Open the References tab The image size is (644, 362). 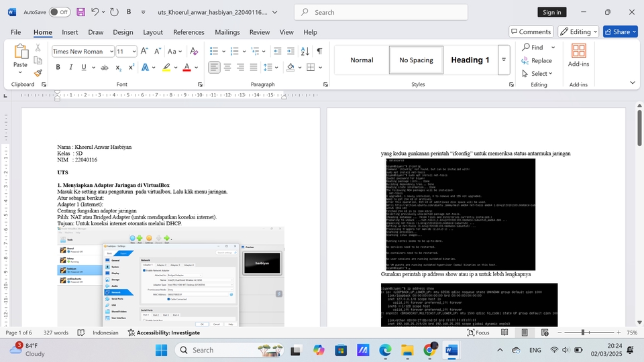click(189, 32)
